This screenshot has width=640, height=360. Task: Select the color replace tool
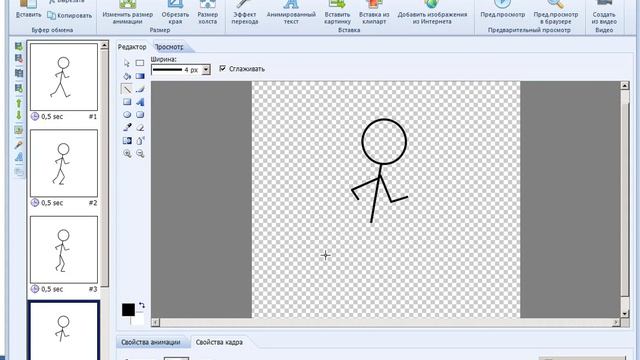pos(127,141)
